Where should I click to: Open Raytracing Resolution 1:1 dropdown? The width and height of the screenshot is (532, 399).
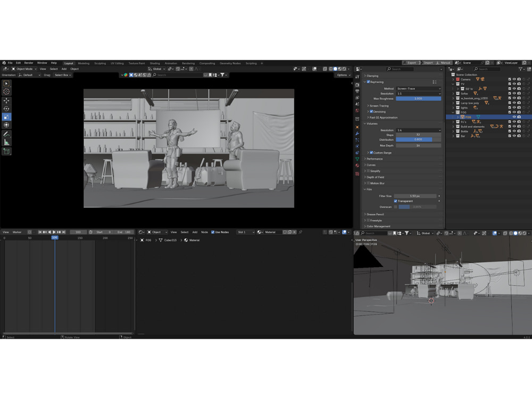[419, 94]
